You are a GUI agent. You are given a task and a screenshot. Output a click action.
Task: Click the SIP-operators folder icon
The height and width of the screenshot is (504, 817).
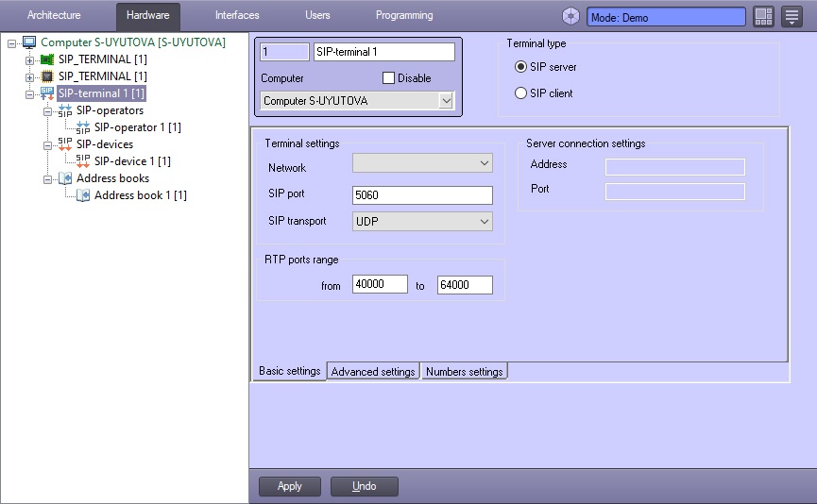click(x=64, y=110)
